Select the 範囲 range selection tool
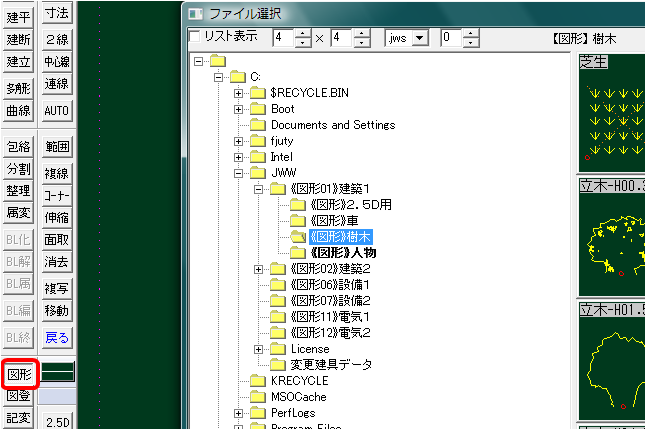This screenshot has height=430, width=646. pos(57,146)
